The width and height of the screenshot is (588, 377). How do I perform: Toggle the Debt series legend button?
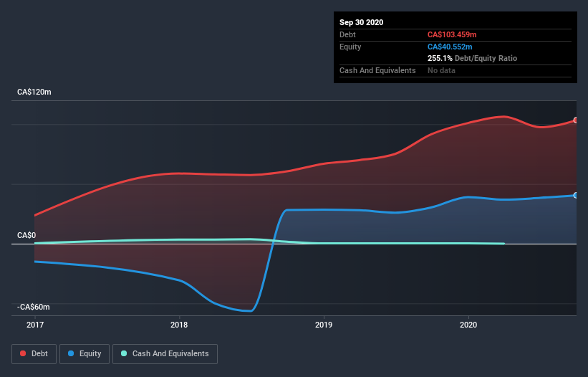point(34,354)
